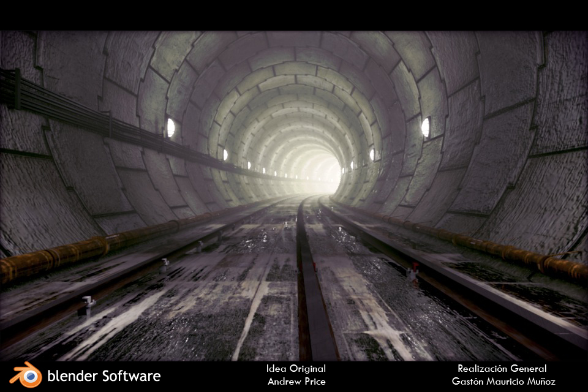Click the Blender logo icon

[x=26, y=375]
